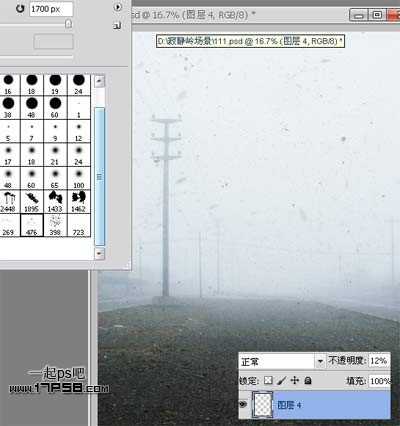Select the soft round 7 brush preset
Image resolution: width=400 pixels, height=426 pixels.
tap(32, 131)
